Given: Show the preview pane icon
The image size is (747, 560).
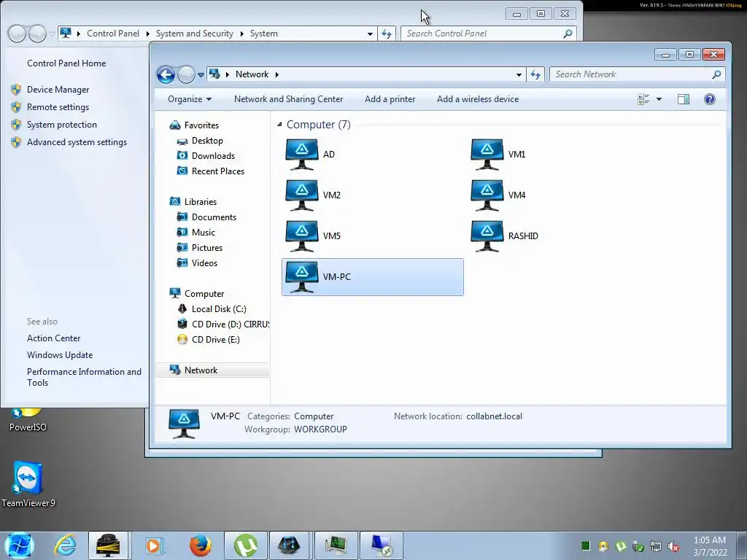Looking at the screenshot, I should tap(684, 99).
